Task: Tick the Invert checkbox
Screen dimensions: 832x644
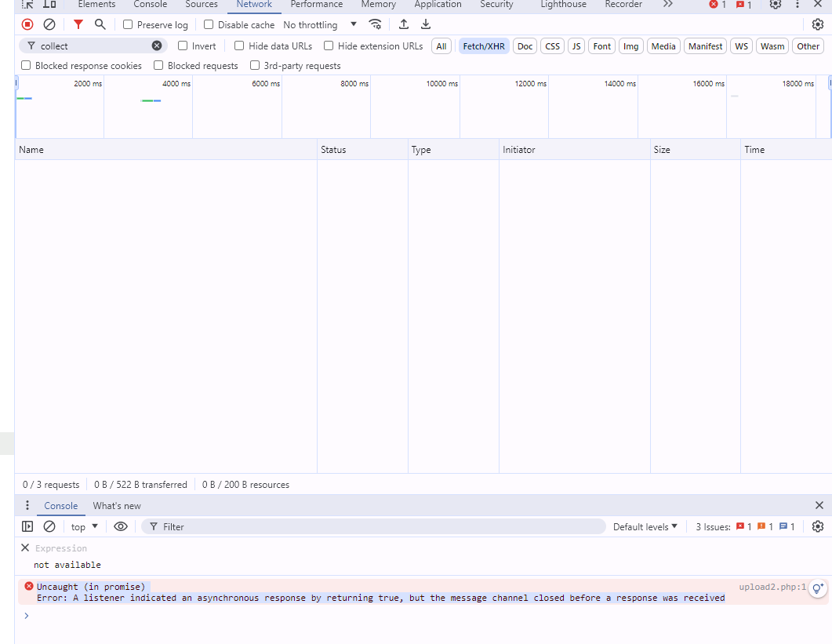Action: coord(183,45)
